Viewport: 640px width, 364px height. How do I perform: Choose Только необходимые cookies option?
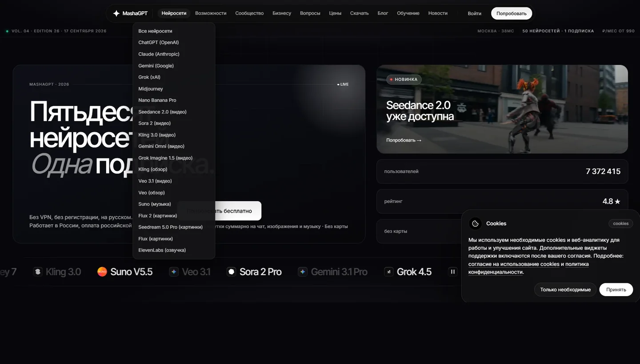pyautogui.click(x=565, y=289)
